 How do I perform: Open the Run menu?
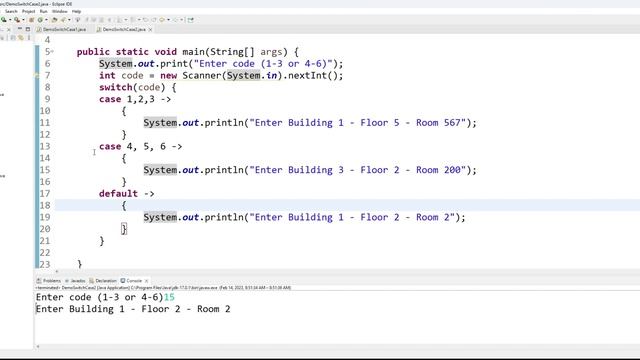[43, 11]
